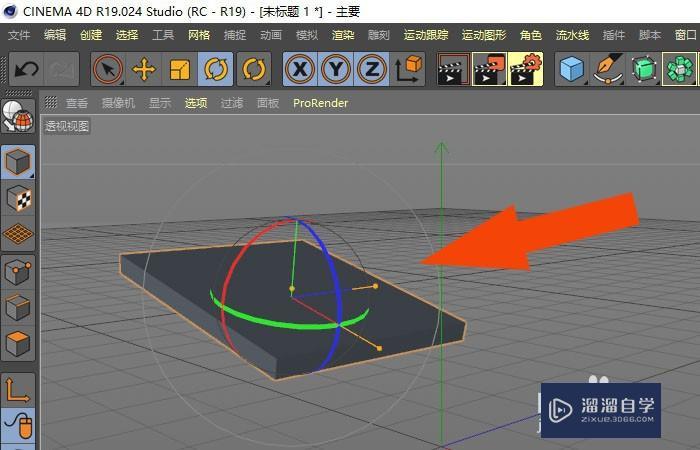Open the 脚本 menu
This screenshot has width=700, height=450.
tap(650, 35)
